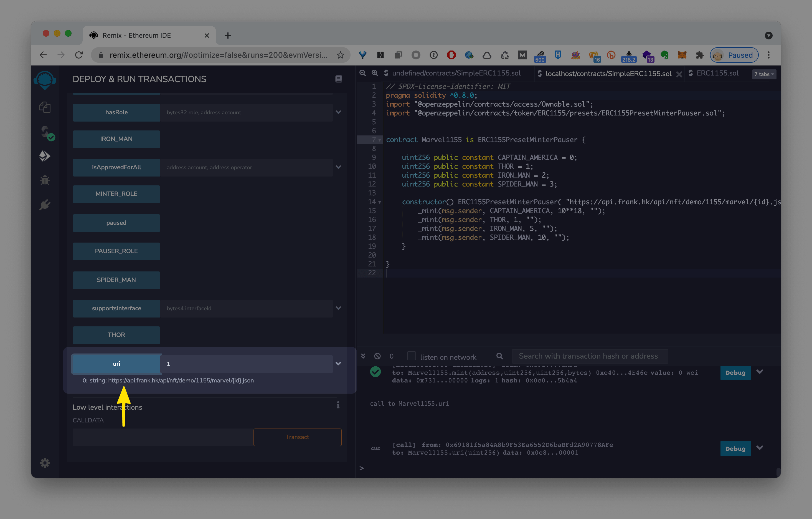
Task: Switch to the ERC1155.sol tab
Action: (717, 73)
